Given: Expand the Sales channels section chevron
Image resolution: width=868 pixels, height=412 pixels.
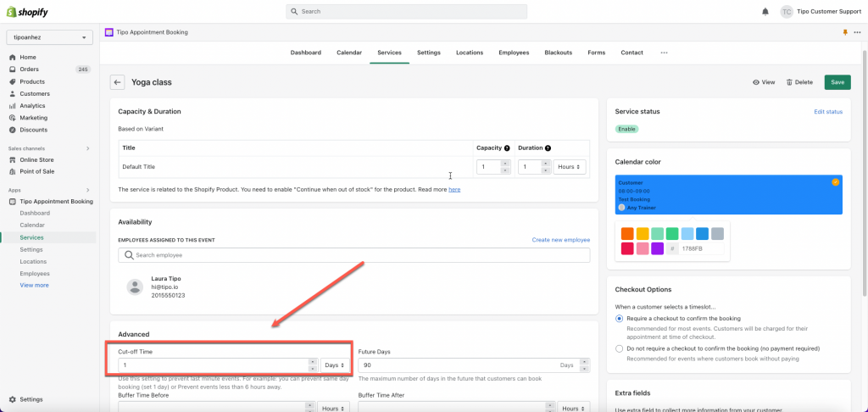Looking at the screenshot, I should pos(87,148).
